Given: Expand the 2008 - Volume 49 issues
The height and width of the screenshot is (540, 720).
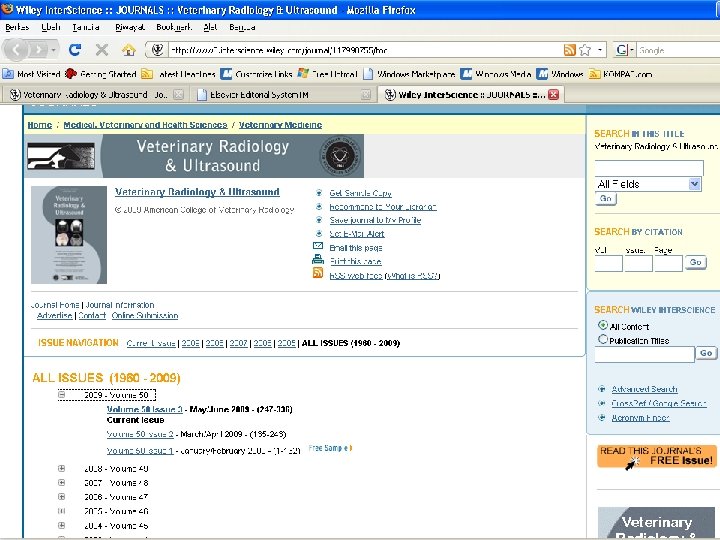Looking at the screenshot, I should 62,468.
